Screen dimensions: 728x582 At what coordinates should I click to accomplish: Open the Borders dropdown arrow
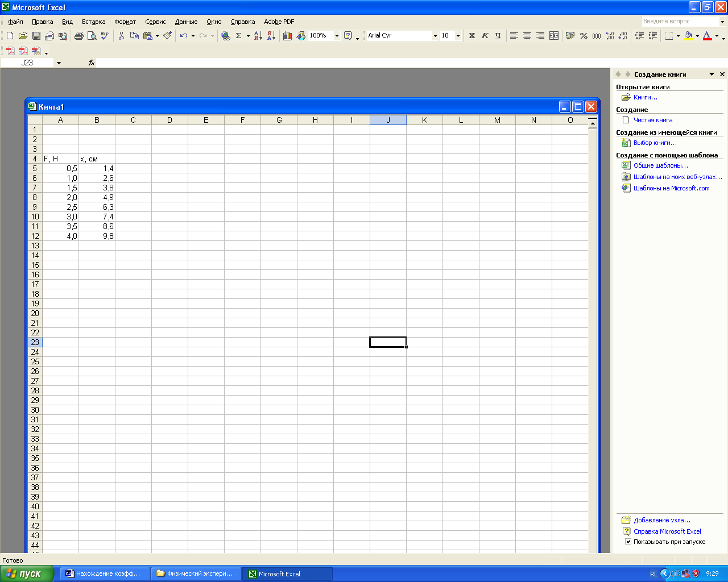click(678, 36)
